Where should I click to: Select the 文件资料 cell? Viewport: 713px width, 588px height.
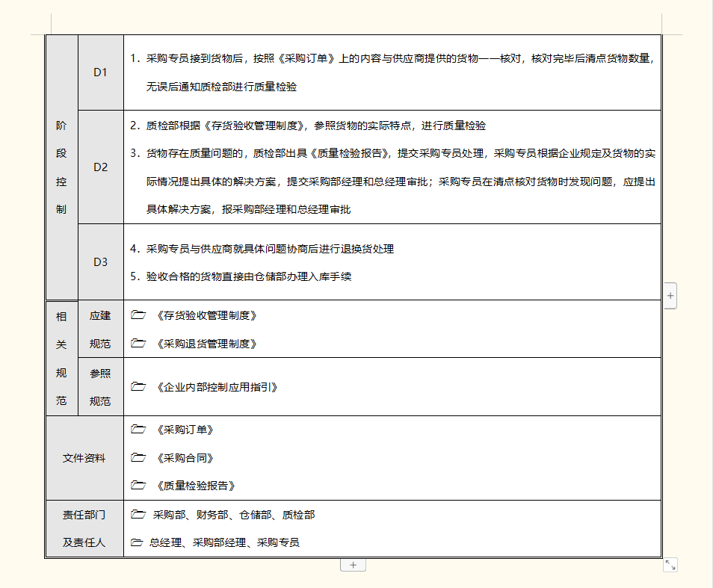(84, 457)
